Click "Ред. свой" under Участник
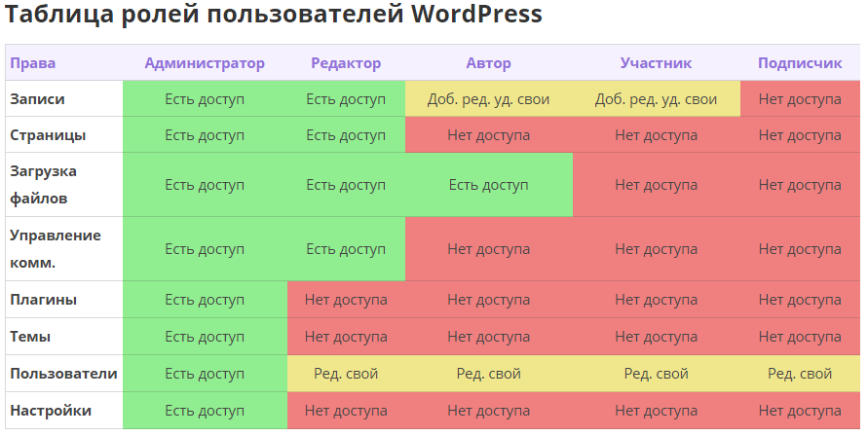This screenshot has height=436, width=868. click(656, 374)
